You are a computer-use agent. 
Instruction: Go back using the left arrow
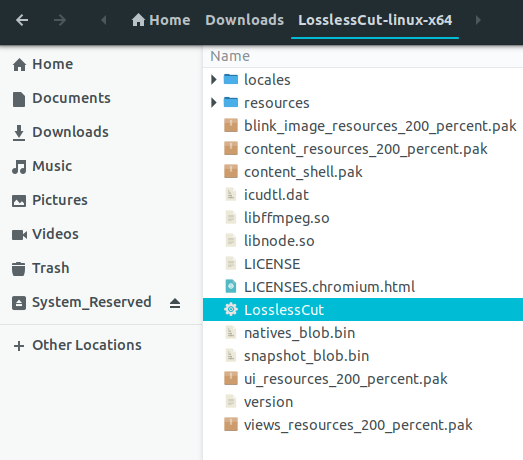pyautogui.click(x=22, y=20)
